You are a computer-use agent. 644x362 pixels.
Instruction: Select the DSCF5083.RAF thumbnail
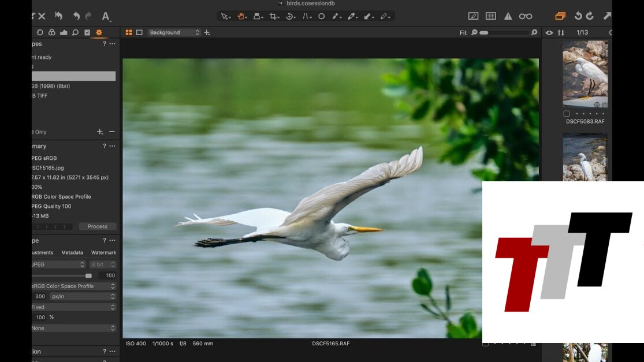(585, 73)
